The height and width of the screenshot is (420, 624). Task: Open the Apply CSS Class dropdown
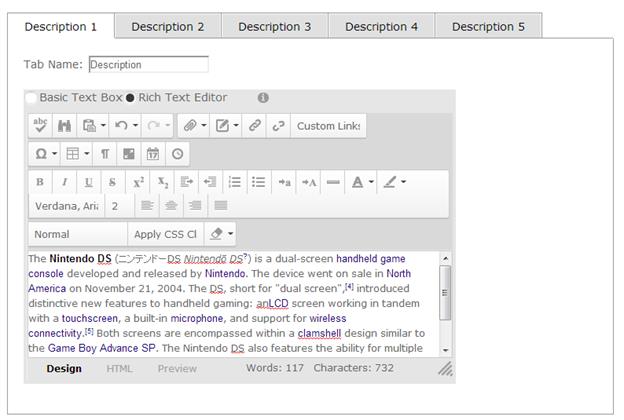tap(166, 234)
